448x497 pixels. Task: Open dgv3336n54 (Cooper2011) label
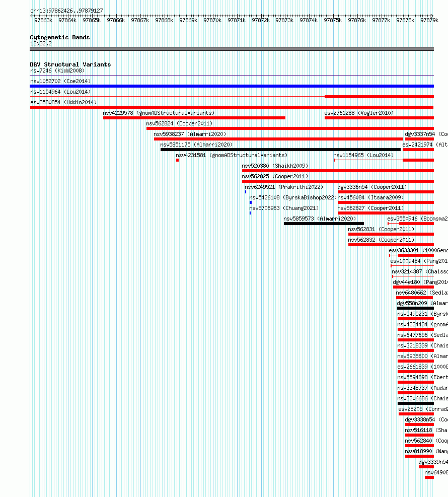(372, 187)
